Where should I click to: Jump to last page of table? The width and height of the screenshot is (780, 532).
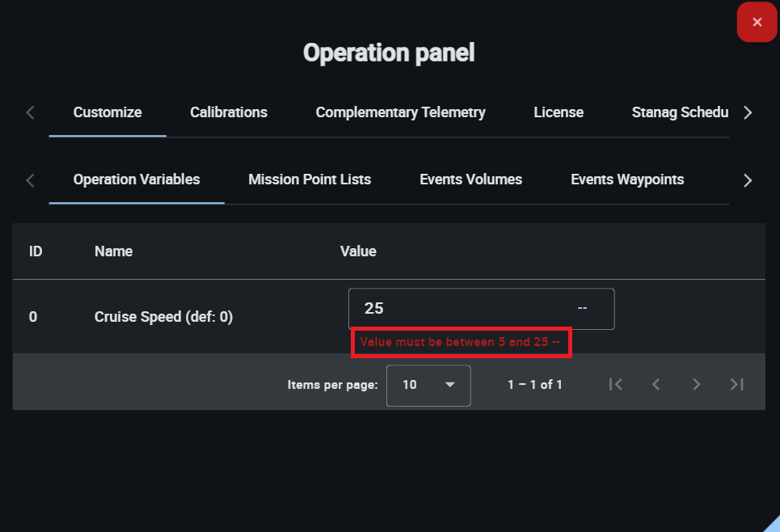[736, 385]
